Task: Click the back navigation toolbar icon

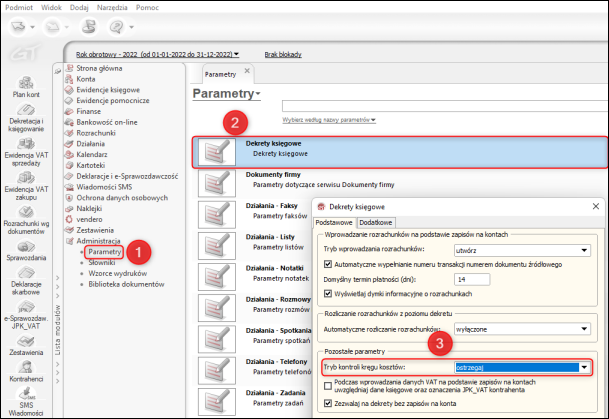Action: (x=18, y=27)
